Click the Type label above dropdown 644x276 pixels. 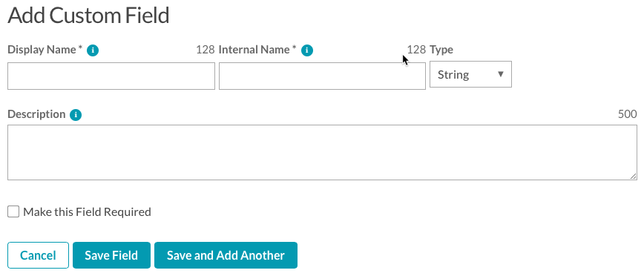click(441, 50)
